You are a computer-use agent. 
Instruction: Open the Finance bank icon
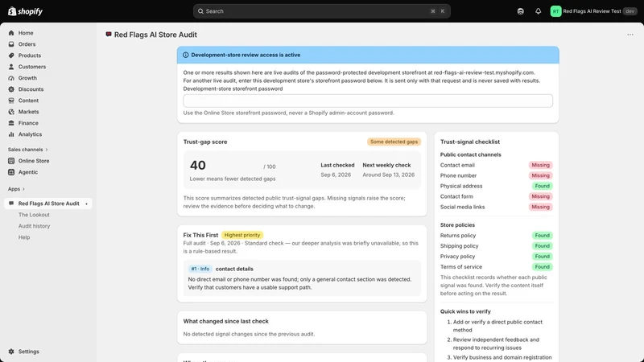point(11,123)
